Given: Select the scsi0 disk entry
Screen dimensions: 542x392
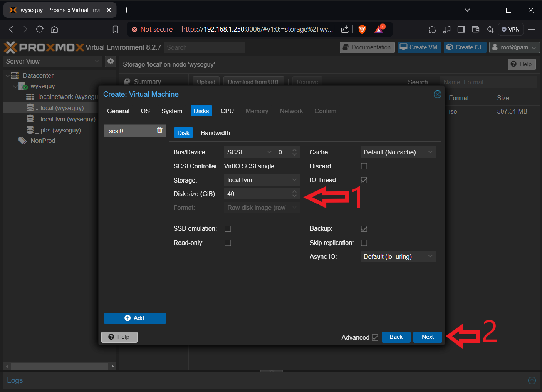Looking at the screenshot, I should 135,131.
